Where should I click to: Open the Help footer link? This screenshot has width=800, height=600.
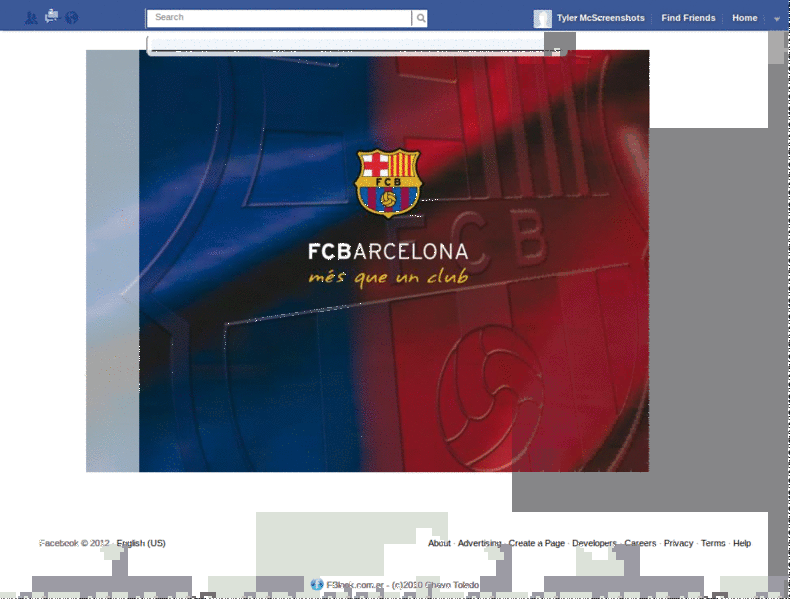[x=742, y=543]
